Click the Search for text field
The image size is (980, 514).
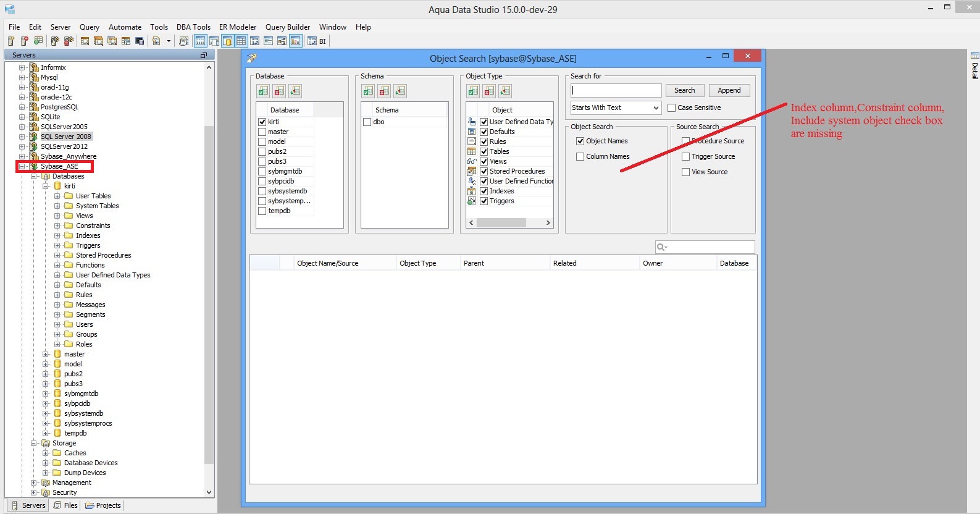click(x=616, y=90)
